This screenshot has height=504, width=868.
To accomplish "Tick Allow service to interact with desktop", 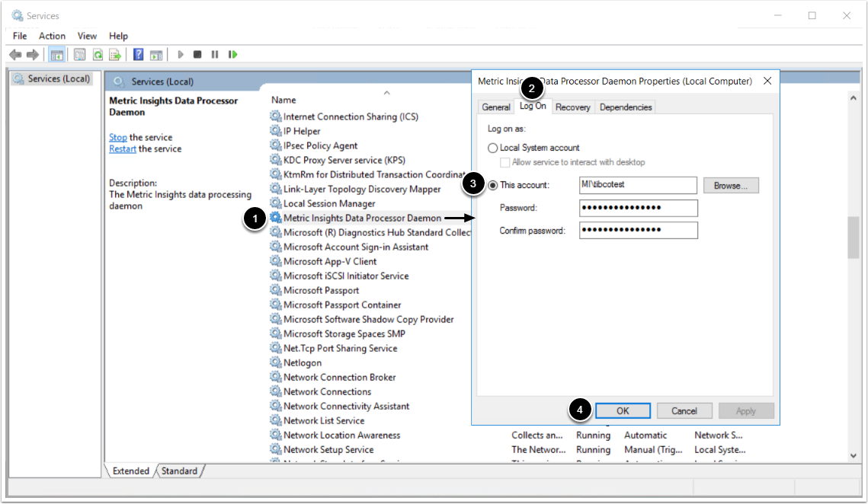I will click(504, 162).
